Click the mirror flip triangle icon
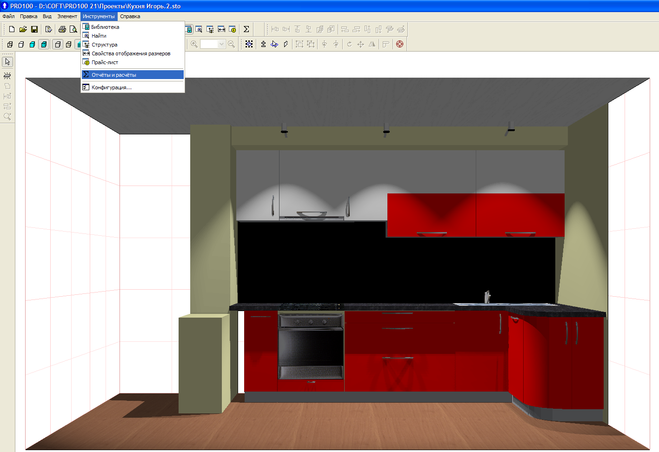659x452 pixels. pos(372,44)
